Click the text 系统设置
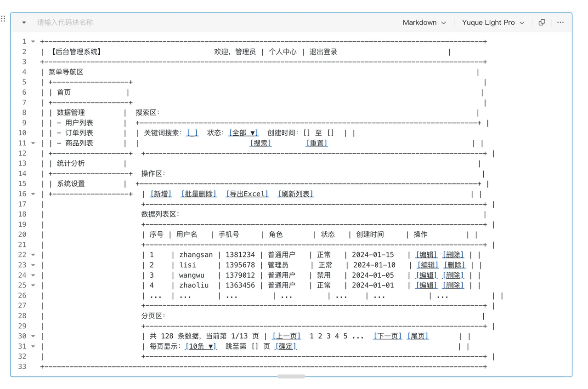The width and height of the screenshot is (588, 389). pos(71,183)
